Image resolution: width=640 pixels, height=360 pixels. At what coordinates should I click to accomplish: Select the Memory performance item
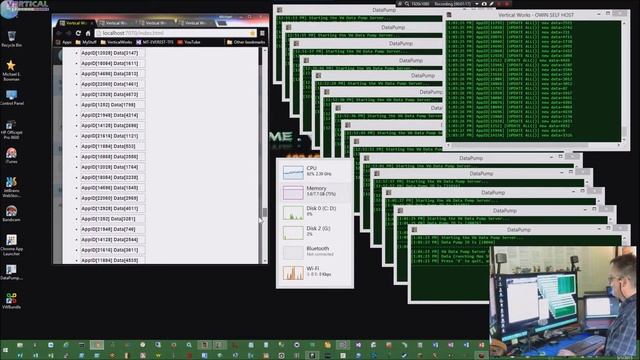tap(314, 192)
